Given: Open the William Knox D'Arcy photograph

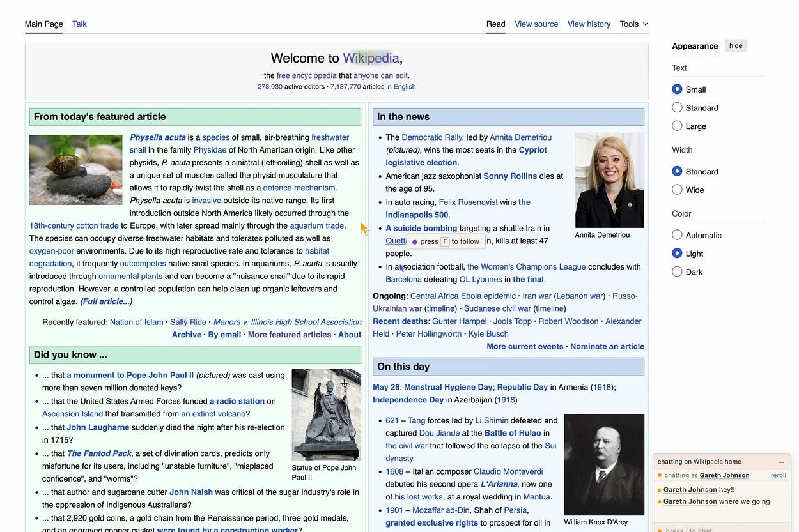Looking at the screenshot, I should (604, 464).
